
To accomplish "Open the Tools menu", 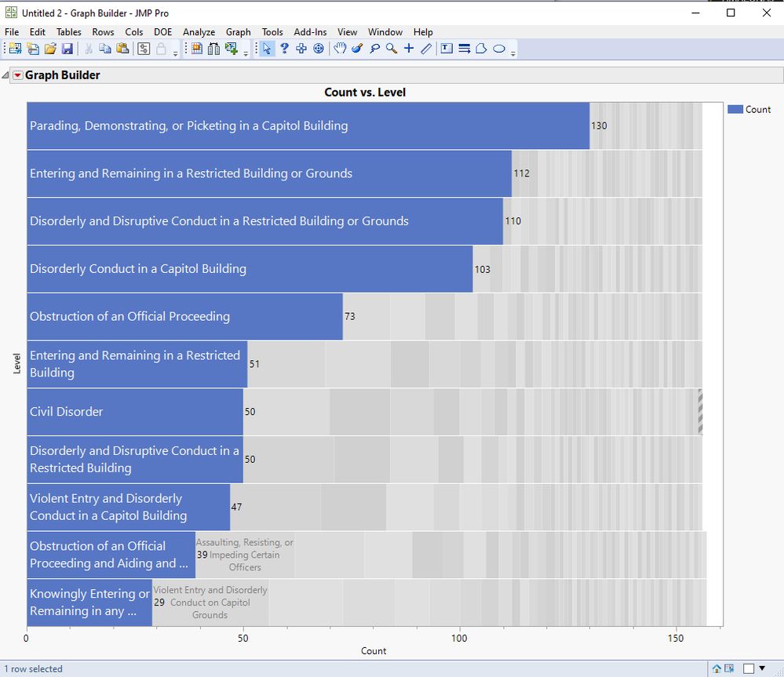I will click(272, 32).
